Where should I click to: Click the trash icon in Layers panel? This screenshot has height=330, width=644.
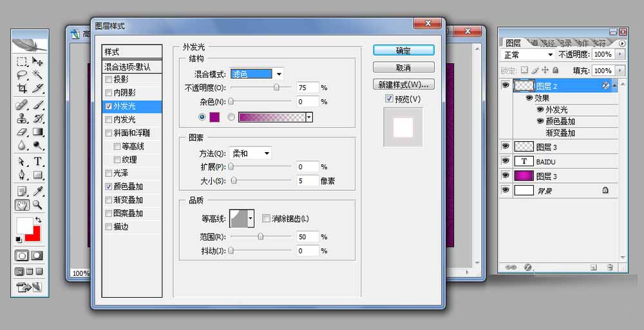pos(611,267)
